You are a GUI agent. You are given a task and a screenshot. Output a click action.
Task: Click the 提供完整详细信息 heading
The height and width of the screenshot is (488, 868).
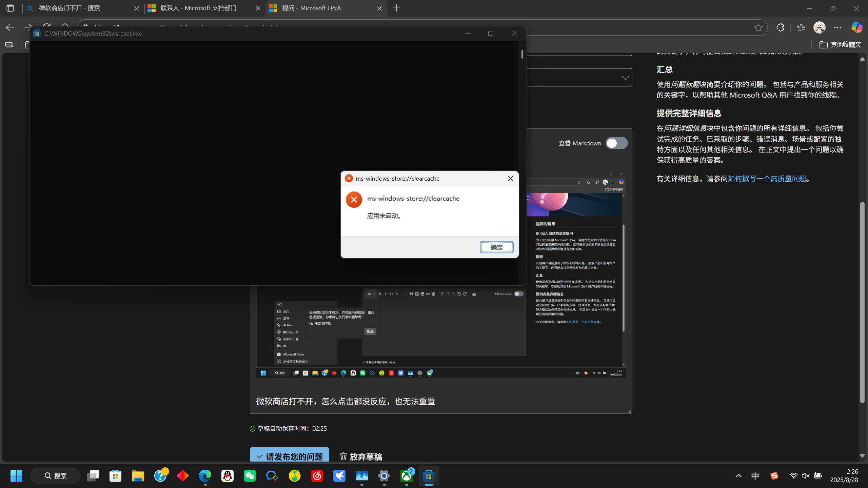click(689, 113)
